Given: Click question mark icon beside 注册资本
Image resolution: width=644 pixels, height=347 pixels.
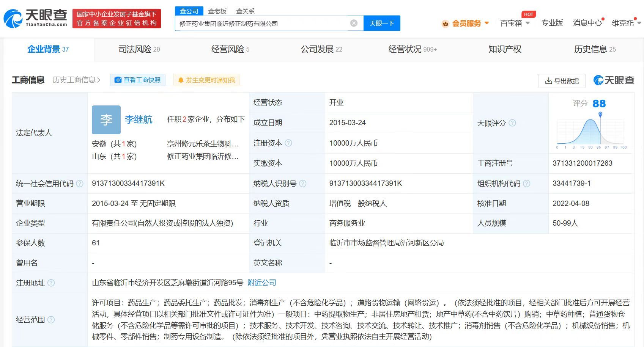Looking at the screenshot, I should click(x=289, y=143).
